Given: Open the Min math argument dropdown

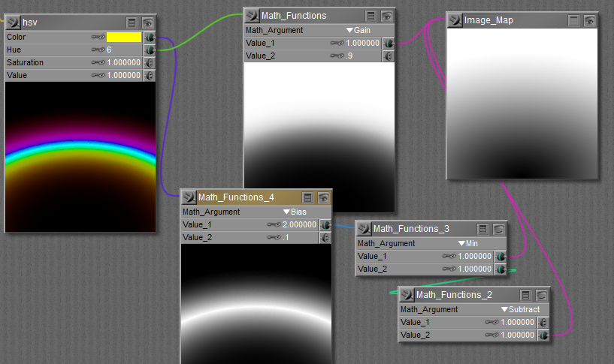Looking at the screenshot, I should 468,244.
